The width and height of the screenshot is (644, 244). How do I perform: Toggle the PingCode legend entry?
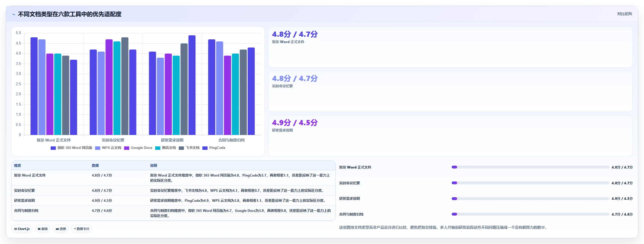click(x=214, y=148)
